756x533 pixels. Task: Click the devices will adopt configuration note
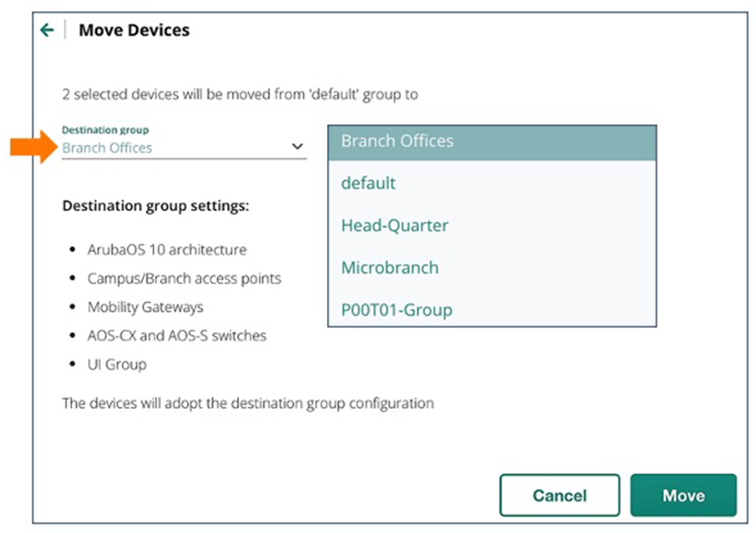[x=247, y=403]
